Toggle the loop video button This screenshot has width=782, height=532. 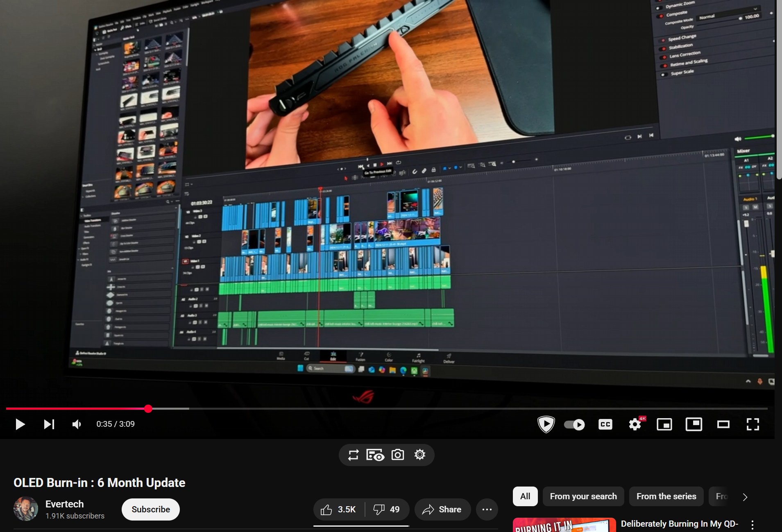353,455
